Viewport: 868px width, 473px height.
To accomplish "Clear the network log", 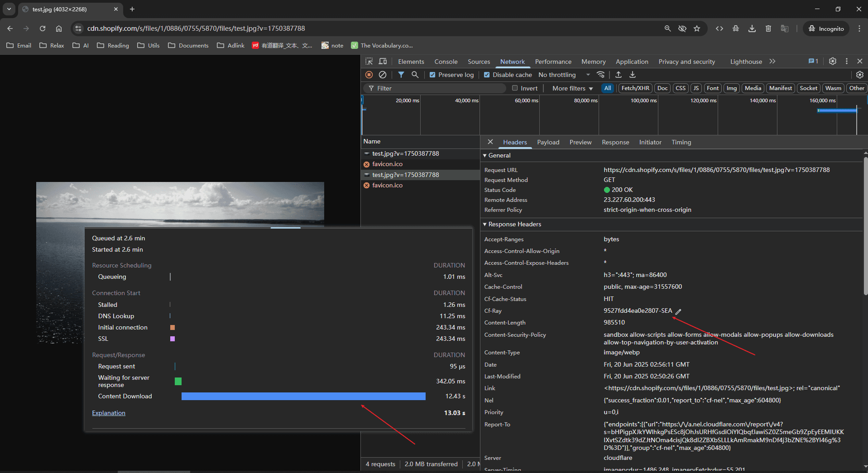I will [x=383, y=75].
